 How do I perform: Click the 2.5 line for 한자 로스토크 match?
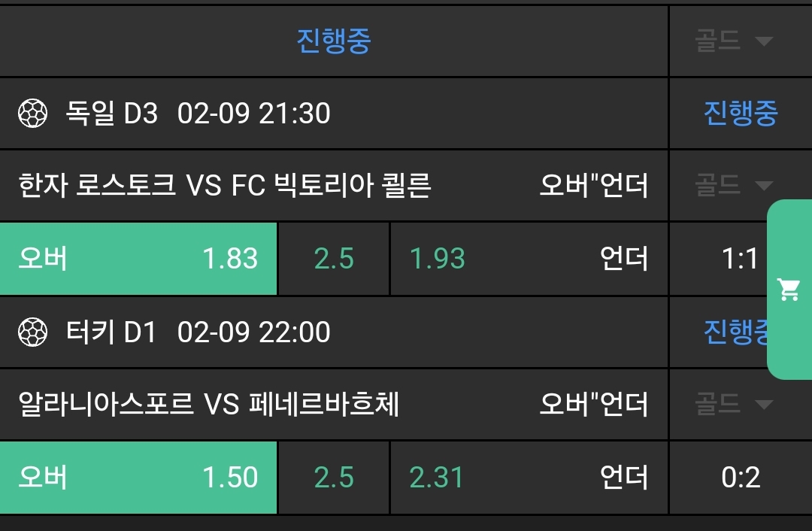coord(334,259)
